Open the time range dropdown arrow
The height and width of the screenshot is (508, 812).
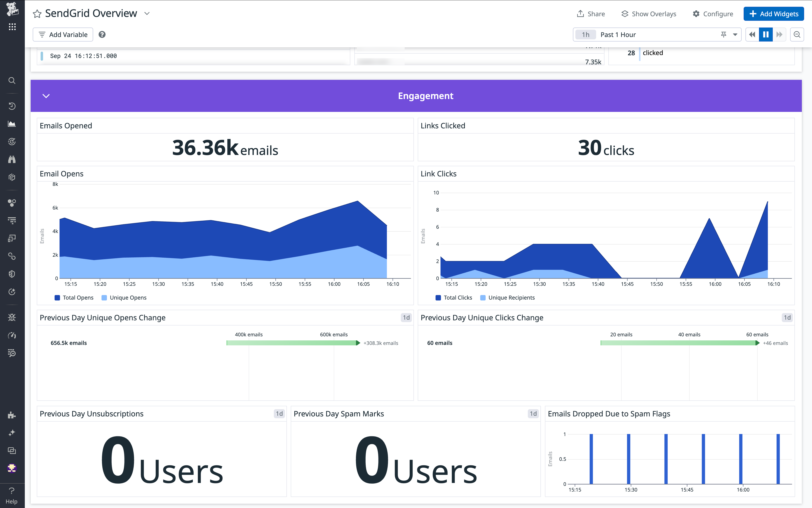[x=735, y=34]
